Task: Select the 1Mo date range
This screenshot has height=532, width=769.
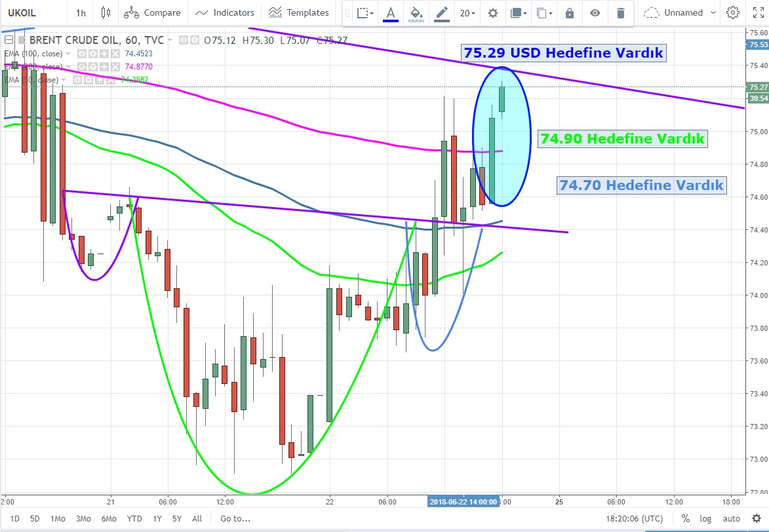Action: (x=58, y=518)
